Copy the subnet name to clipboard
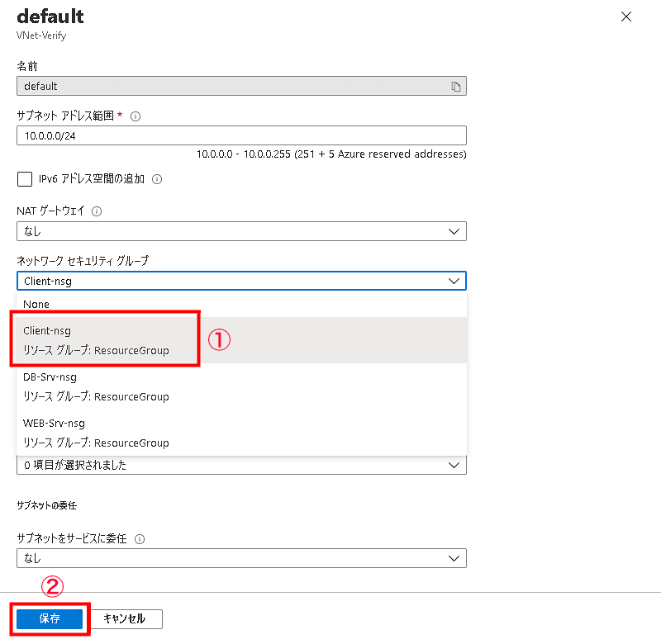 click(456, 87)
